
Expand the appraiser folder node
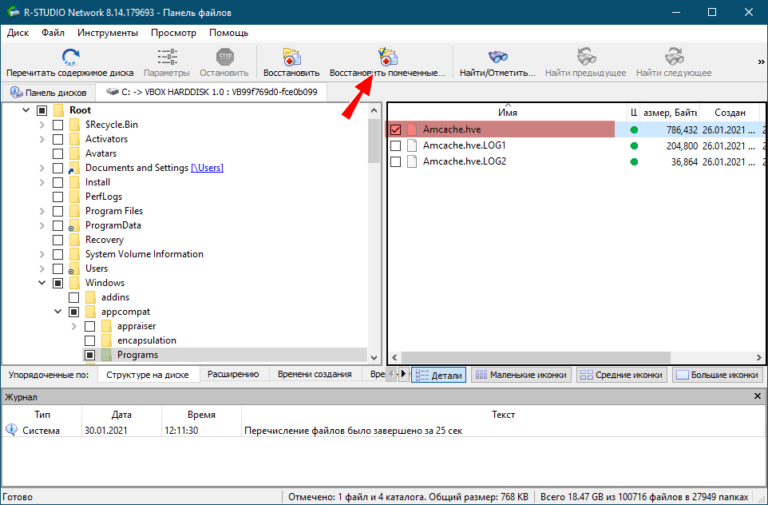point(74,327)
